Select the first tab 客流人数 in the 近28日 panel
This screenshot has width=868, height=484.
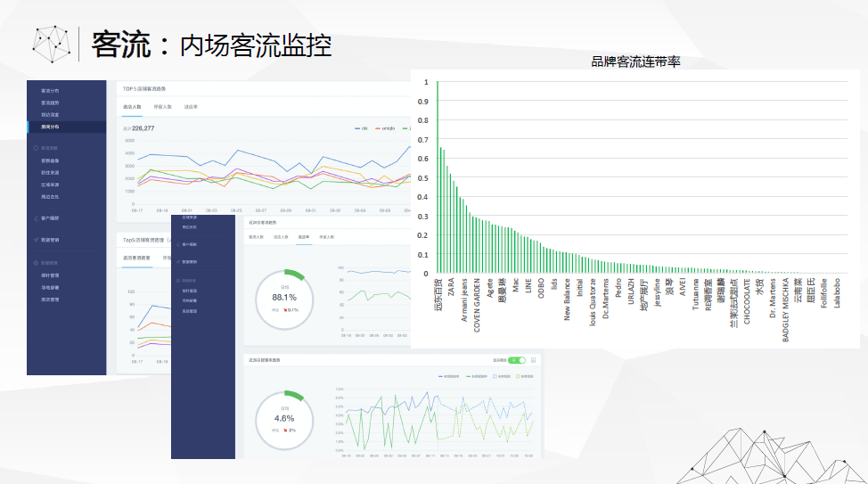click(x=257, y=237)
